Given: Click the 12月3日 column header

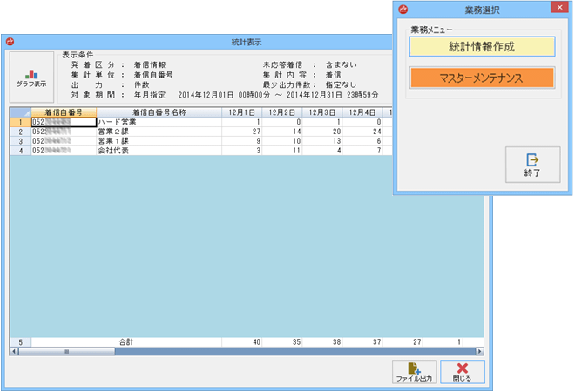Looking at the screenshot, I should point(322,112).
